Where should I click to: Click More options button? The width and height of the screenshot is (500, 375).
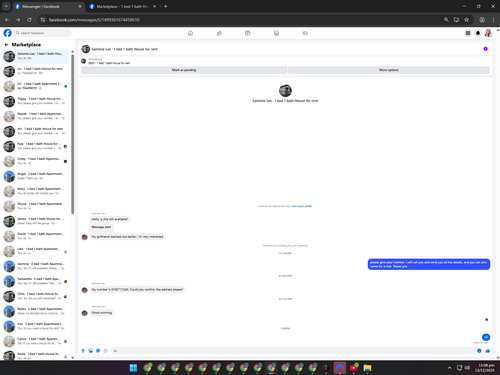pyautogui.click(x=389, y=70)
